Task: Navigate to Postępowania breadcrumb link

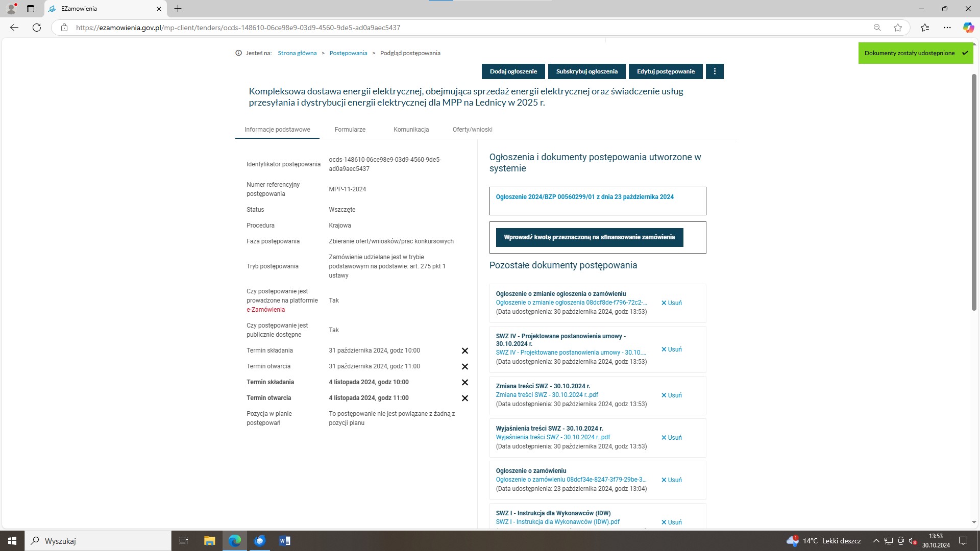Action: (348, 53)
